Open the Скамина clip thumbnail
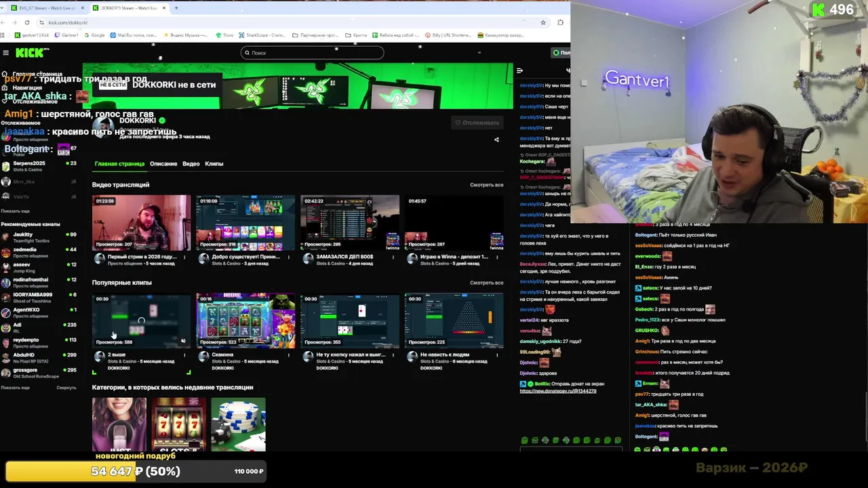Viewport: 868px width, 488px height. 245,321
